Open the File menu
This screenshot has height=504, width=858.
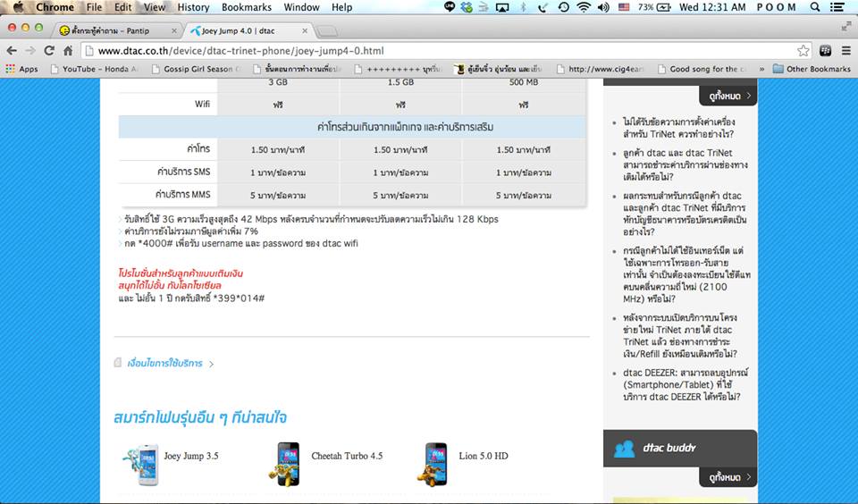(x=94, y=7)
